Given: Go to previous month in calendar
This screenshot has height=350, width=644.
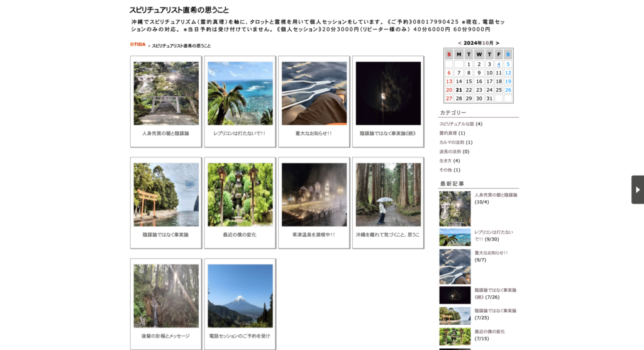Looking at the screenshot, I should tap(460, 43).
